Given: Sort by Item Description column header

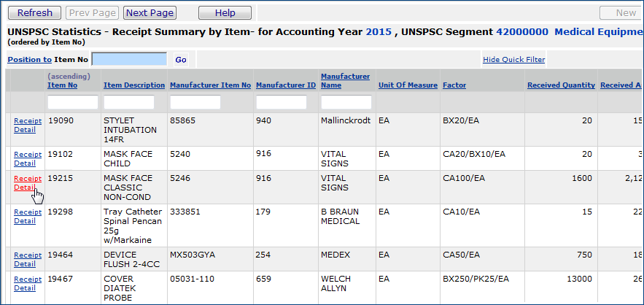Looking at the screenshot, I should pyautogui.click(x=134, y=85).
